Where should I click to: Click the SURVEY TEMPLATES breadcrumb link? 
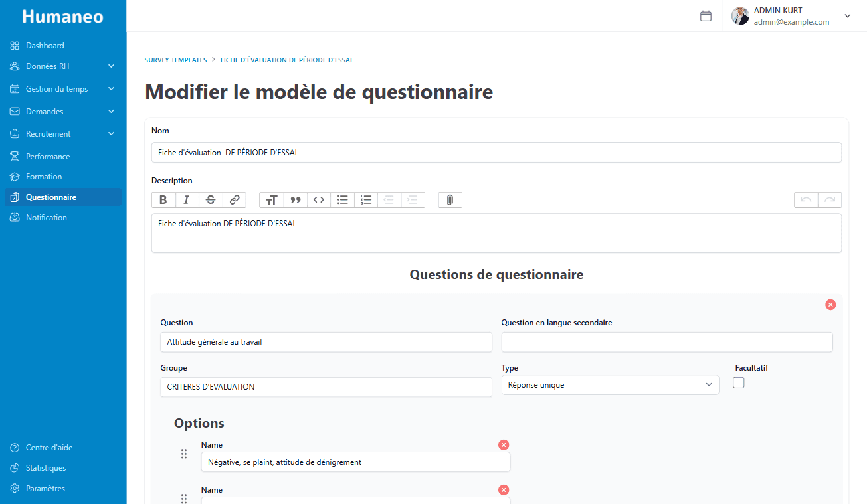(175, 60)
